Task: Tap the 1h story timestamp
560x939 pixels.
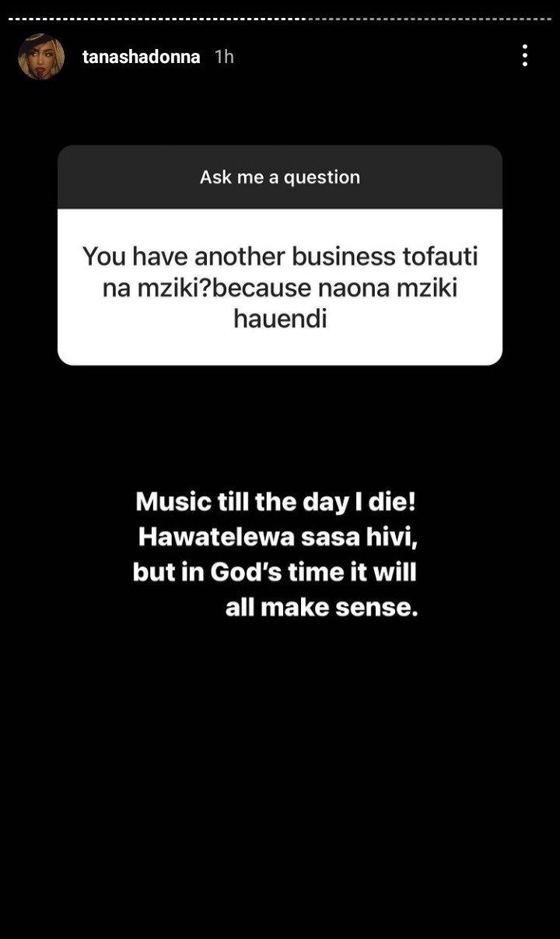Action: coord(224,57)
